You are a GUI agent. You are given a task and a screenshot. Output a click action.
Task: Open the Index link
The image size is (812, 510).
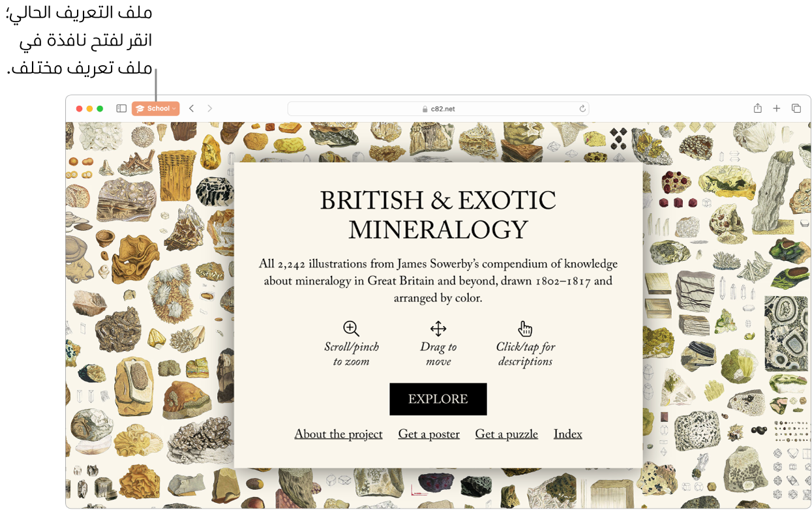pos(568,434)
